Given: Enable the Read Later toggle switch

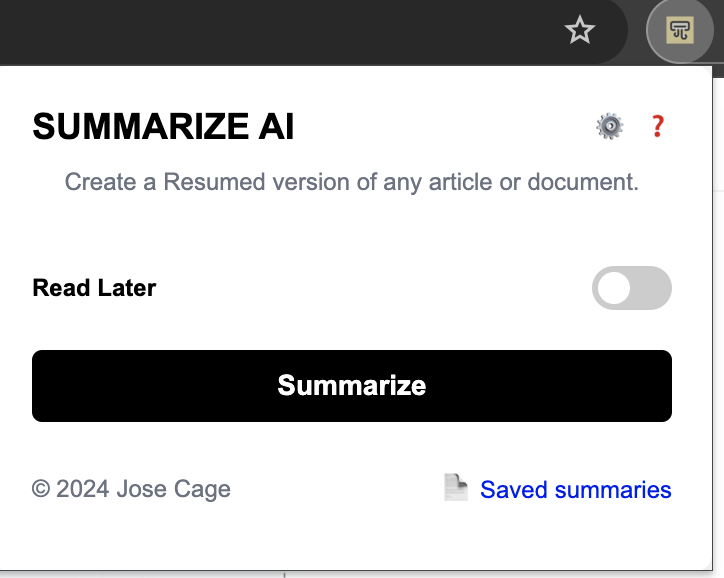Looking at the screenshot, I should (631, 288).
